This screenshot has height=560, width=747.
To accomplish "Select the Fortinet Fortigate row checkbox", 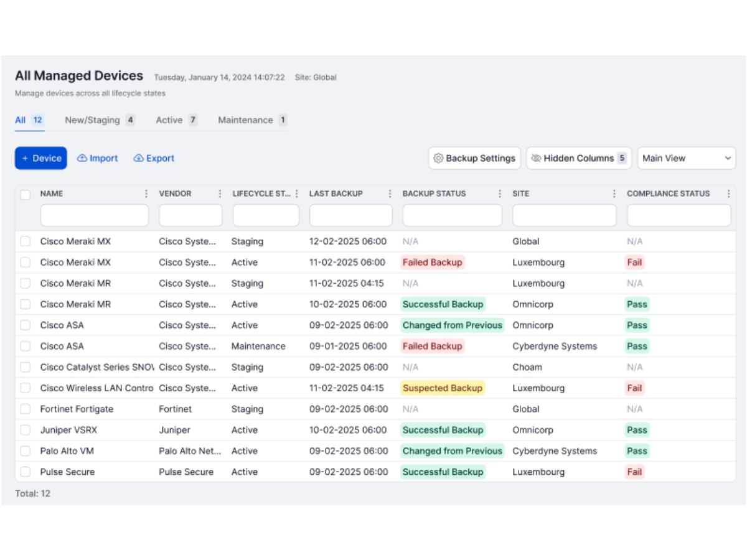I will [26, 409].
